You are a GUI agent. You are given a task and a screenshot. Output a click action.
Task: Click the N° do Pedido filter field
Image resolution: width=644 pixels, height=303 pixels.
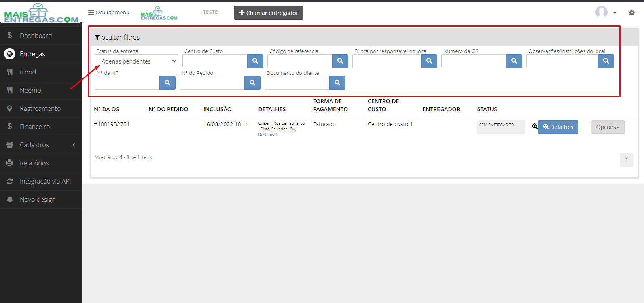point(212,83)
